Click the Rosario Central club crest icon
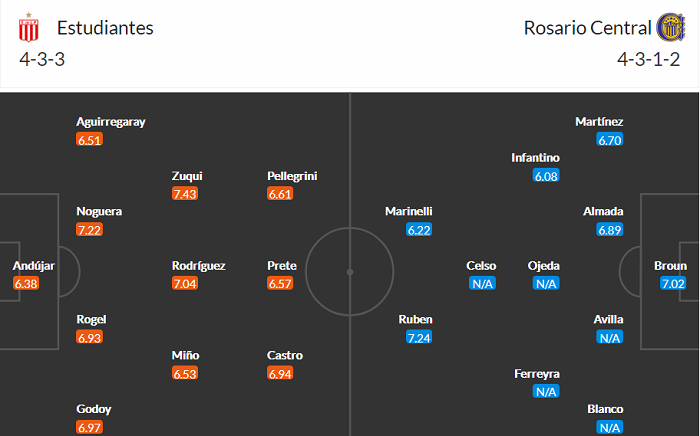 [x=669, y=28]
